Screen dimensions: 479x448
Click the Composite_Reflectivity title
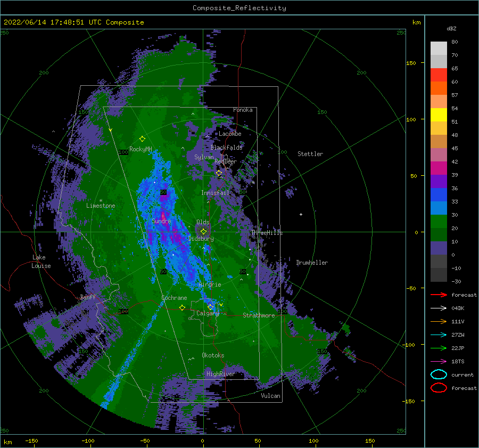[x=239, y=8]
